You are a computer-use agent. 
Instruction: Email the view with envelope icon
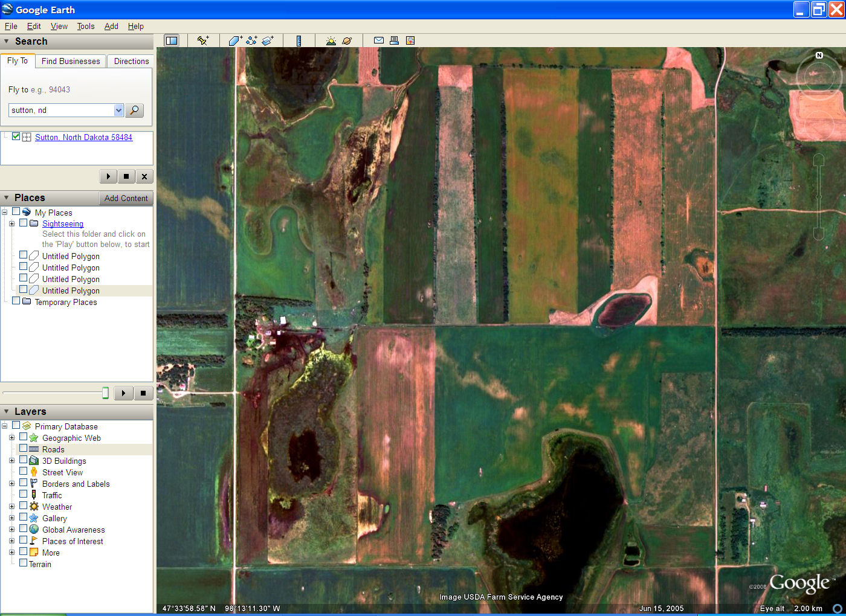pyautogui.click(x=379, y=40)
